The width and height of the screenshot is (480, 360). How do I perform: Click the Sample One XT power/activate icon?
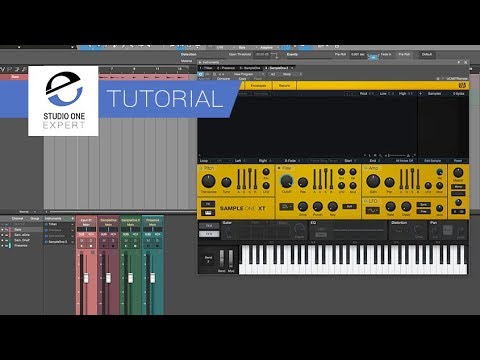coord(201,74)
